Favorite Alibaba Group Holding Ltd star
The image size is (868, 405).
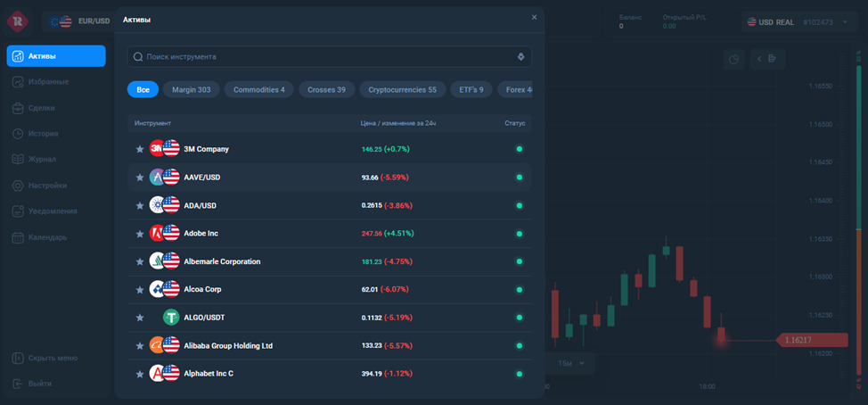click(x=140, y=346)
